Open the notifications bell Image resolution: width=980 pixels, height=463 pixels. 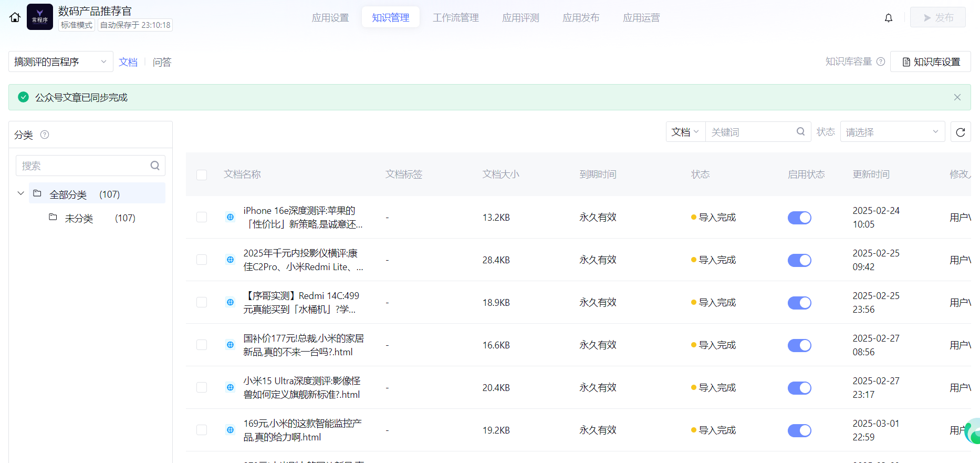(888, 18)
